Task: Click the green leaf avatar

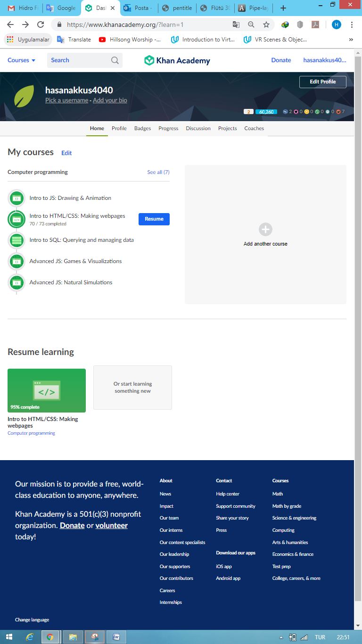Action: 24,96
